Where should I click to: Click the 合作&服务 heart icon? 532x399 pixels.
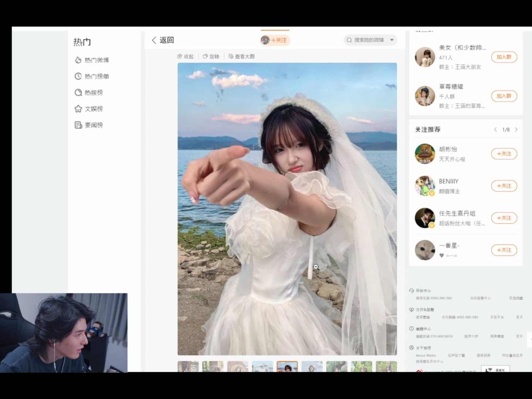coord(412,310)
